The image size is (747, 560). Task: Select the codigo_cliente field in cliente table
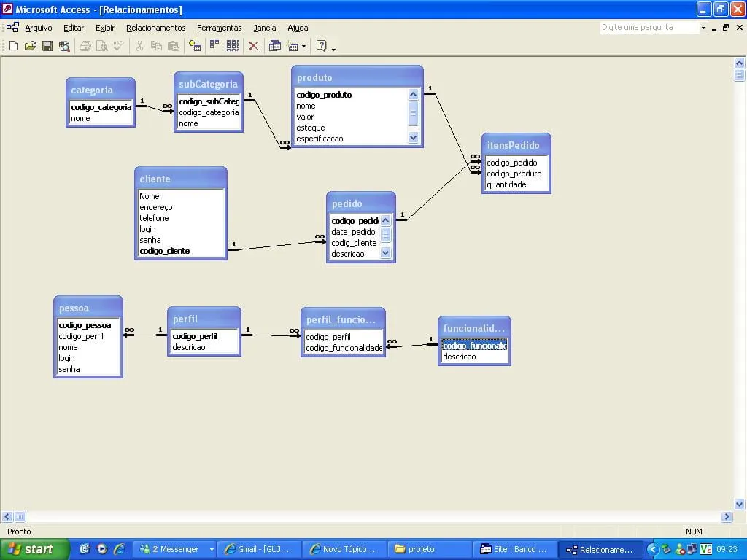click(x=165, y=251)
